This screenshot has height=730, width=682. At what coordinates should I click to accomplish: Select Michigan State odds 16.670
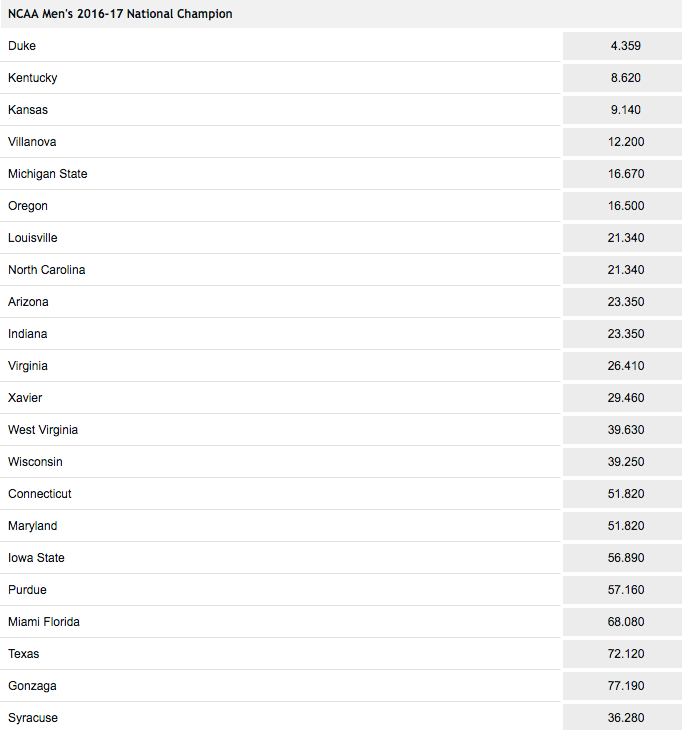pyautogui.click(x=622, y=174)
